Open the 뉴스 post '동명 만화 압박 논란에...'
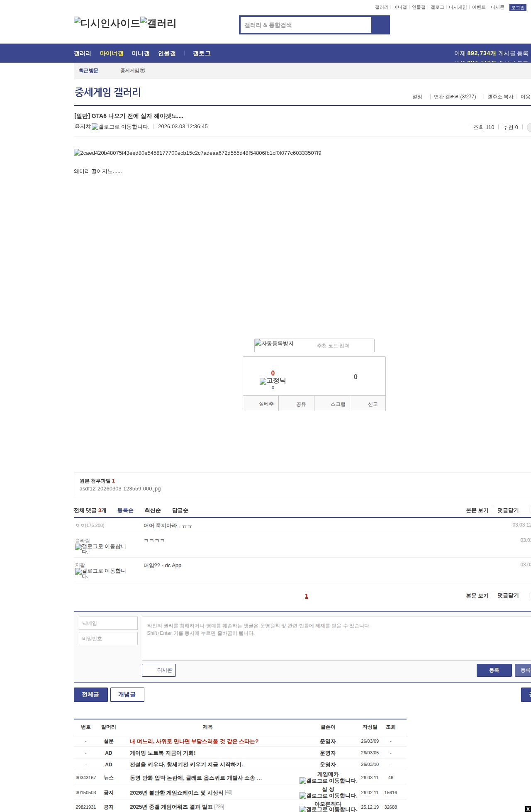 (196, 778)
